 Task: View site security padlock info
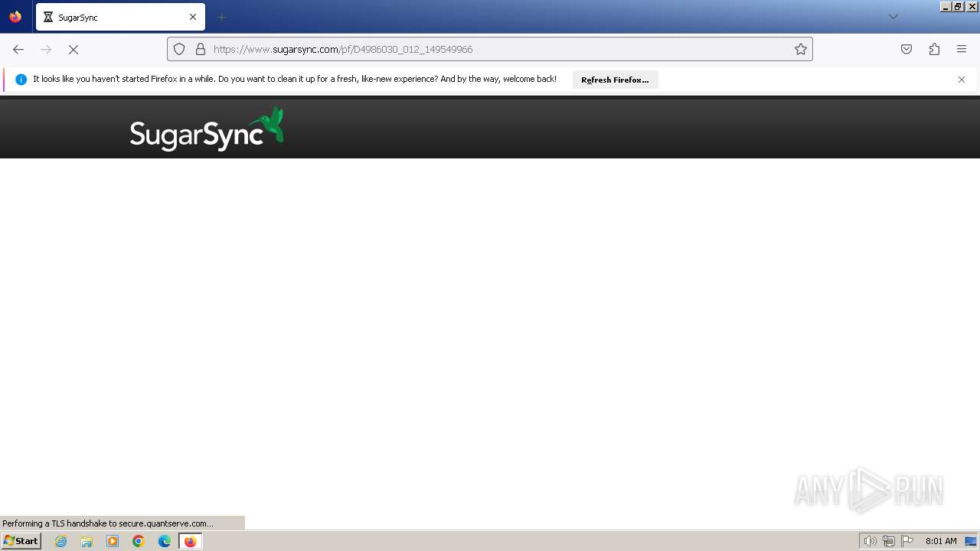click(x=201, y=49)
